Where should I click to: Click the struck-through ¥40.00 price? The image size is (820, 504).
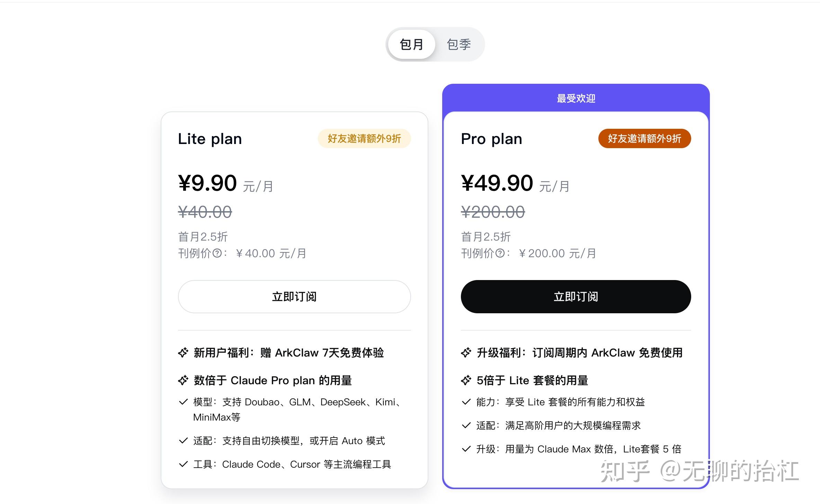point(205,212)
